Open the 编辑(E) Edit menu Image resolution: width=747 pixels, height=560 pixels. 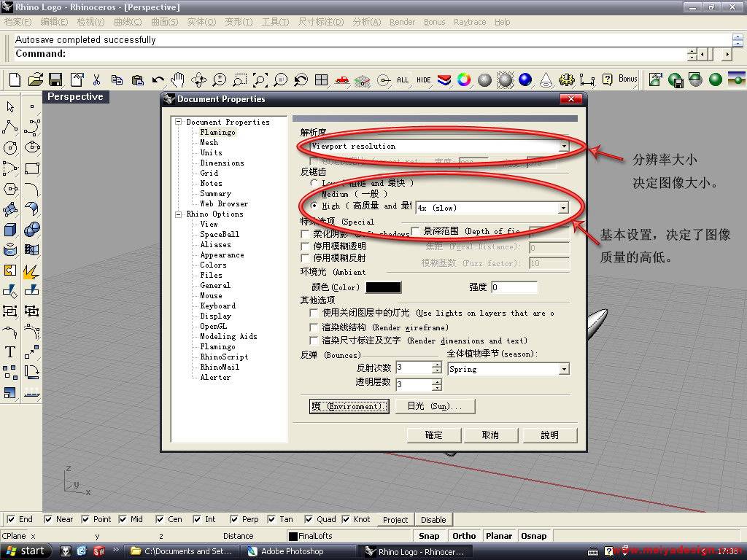point(54,22)
